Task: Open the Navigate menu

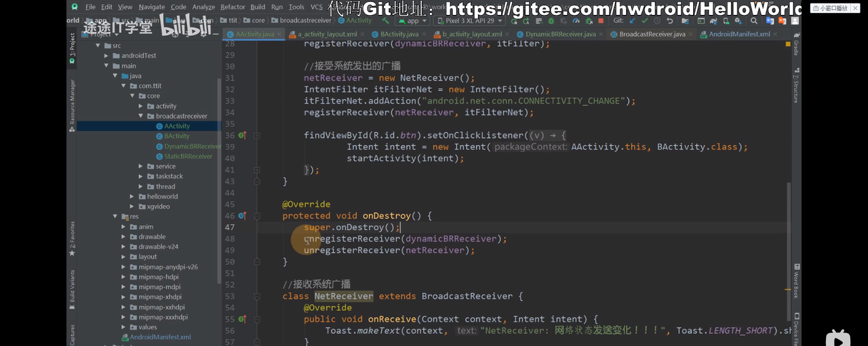Action: point(151,7)
